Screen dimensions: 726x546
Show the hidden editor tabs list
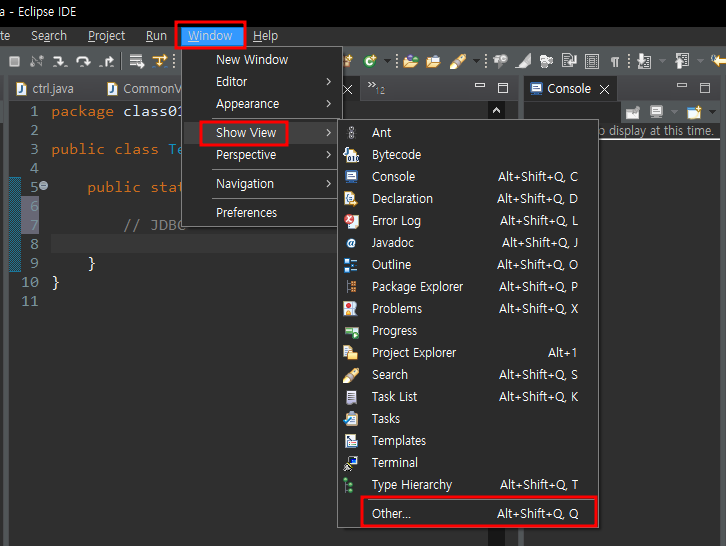[376, 87]
